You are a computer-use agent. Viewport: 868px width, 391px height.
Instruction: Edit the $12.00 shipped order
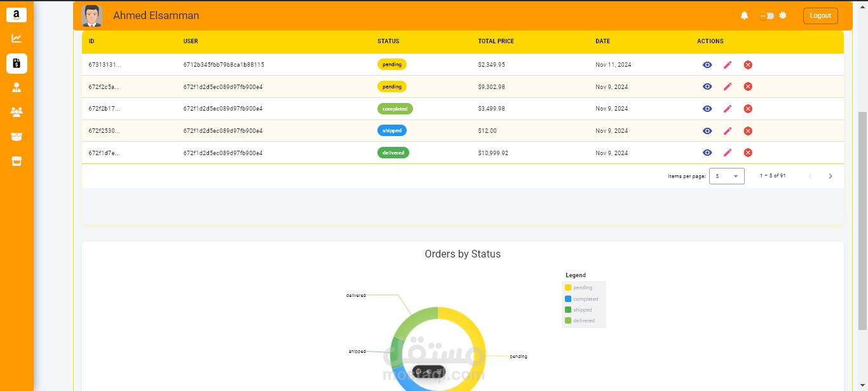point(728,131)
